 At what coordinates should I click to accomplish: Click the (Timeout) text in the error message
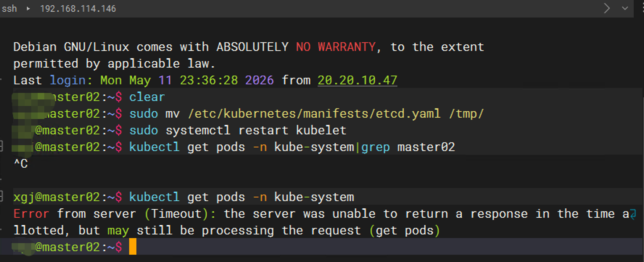[x=177, y=214]
